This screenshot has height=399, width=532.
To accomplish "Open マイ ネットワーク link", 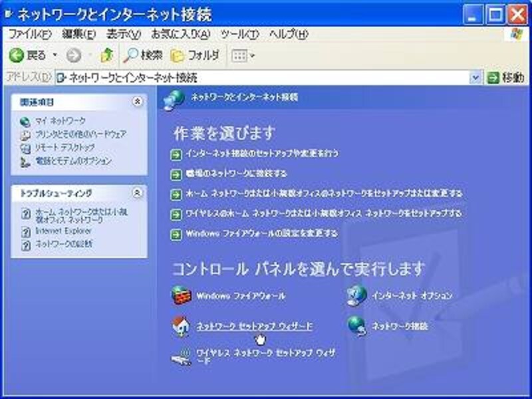I will [x=61, y=121].
